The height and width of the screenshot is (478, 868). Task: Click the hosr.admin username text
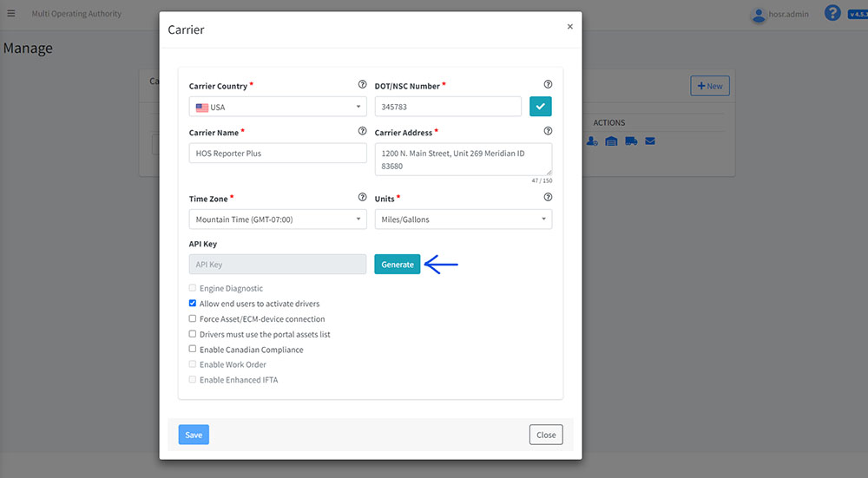point(788,14)
